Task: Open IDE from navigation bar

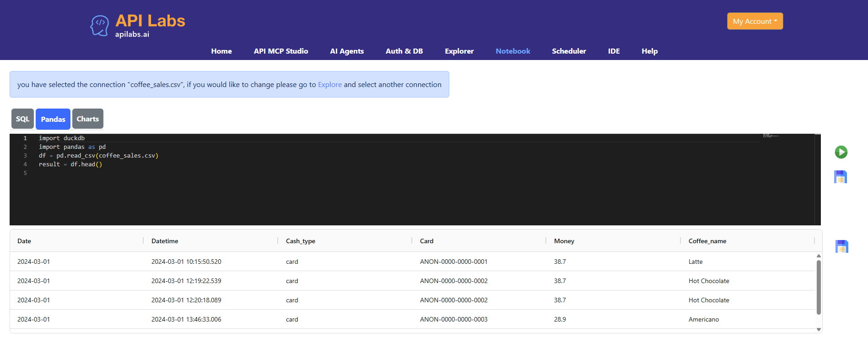Action: (614, 51)
